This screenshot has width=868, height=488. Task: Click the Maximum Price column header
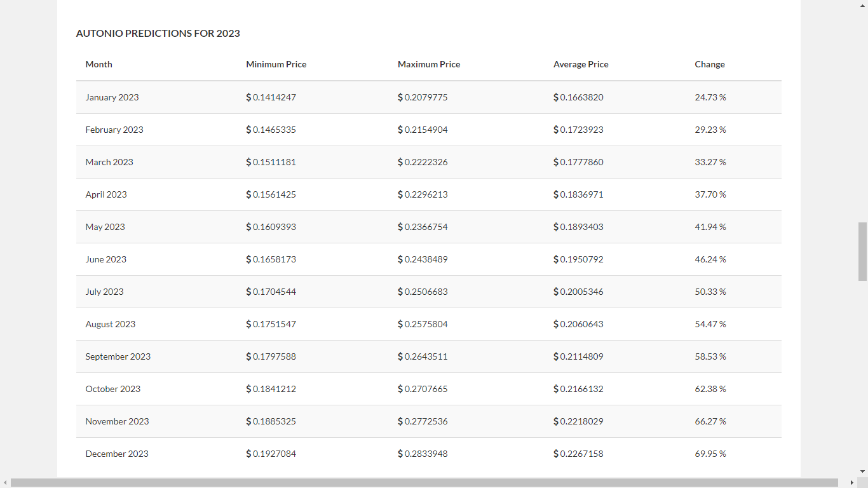click(429, 64)
